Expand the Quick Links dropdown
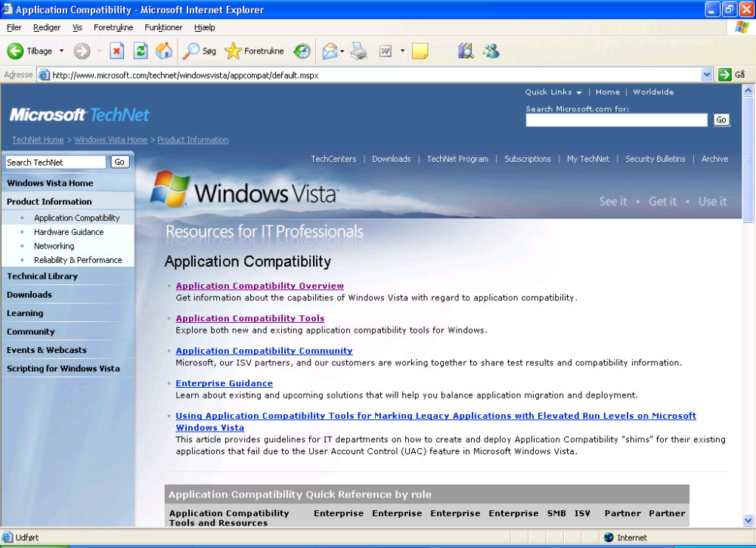This screenshot has width=756, height=548. (553, 92)
